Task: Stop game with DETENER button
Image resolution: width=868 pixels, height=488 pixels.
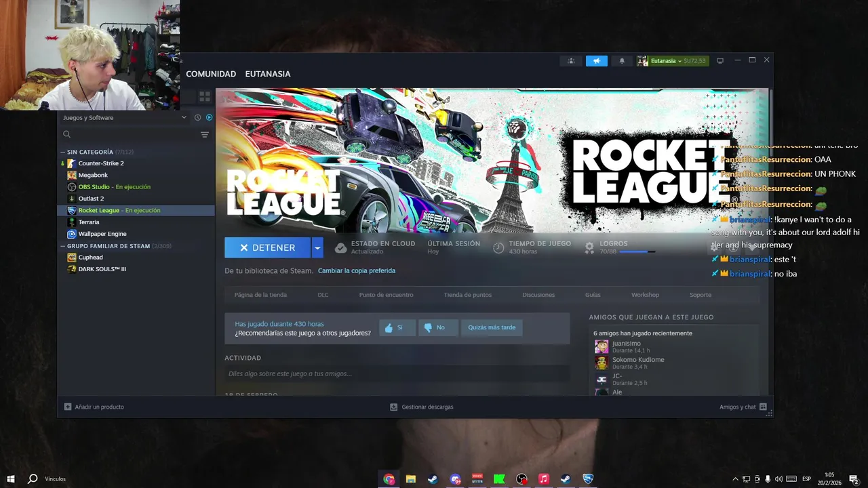Action: click(268, 247)
